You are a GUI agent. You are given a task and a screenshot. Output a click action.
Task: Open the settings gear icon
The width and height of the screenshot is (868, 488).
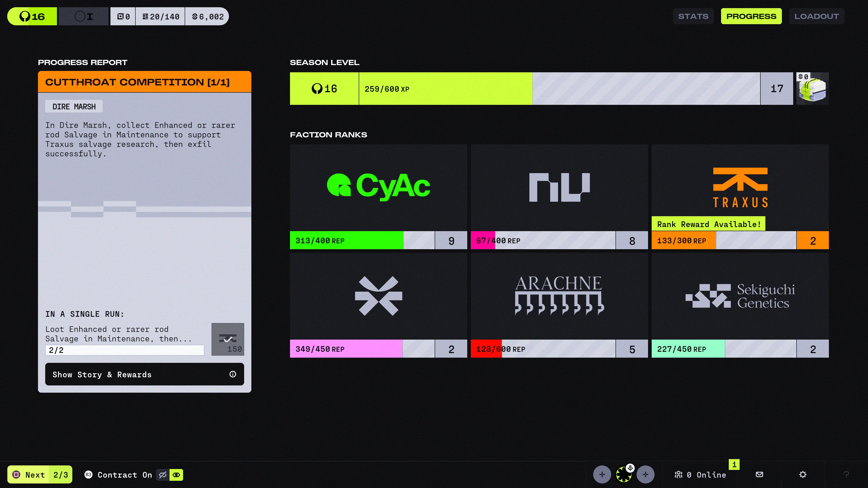point(803,474)
